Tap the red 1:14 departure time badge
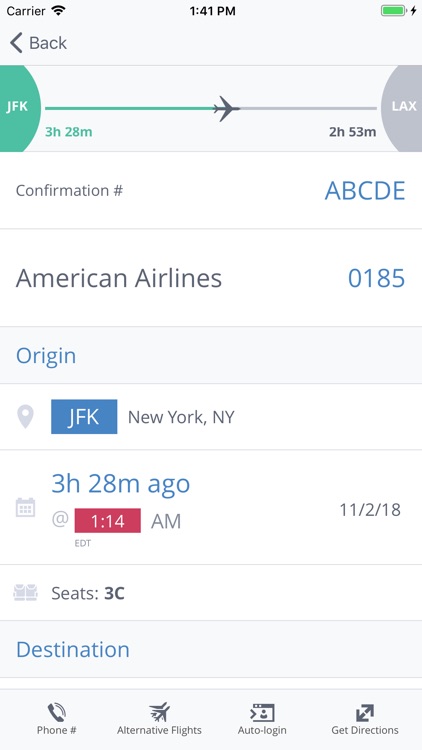422x750 pixels. coord(108,520)
